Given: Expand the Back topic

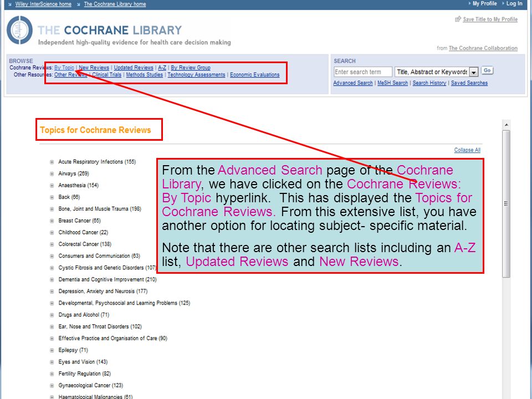Looking at the screenshot, I should (52, 197).
